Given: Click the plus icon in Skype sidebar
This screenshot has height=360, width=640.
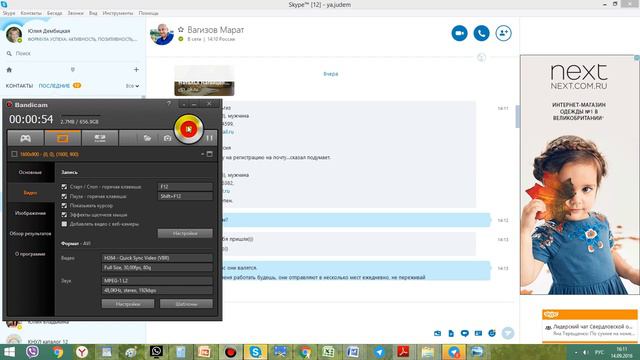Looking at the screenshot, I should pos(136,70).
